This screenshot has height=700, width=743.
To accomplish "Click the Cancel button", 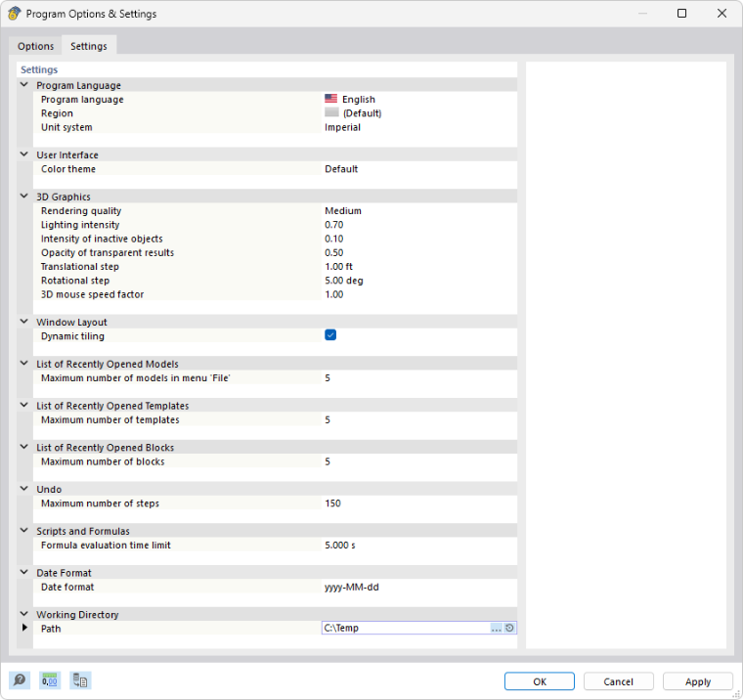I will [619, 681].
